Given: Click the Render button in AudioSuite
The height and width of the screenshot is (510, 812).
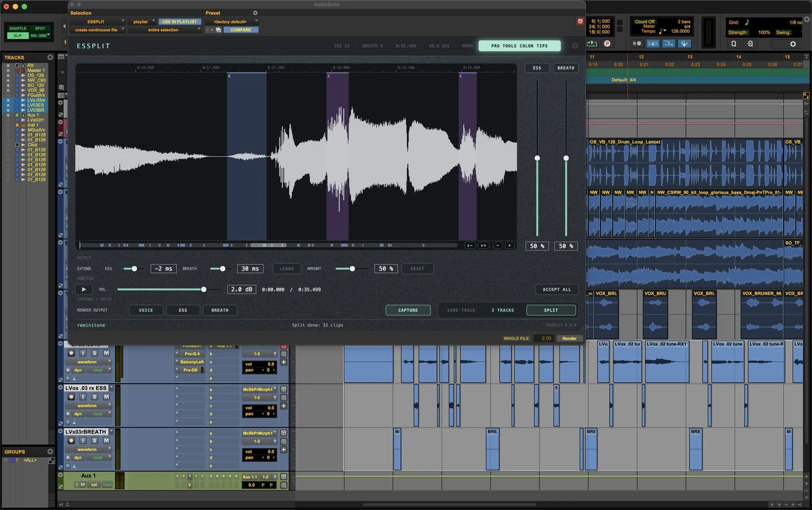Looking at the screenshot, I should point(569,338).
